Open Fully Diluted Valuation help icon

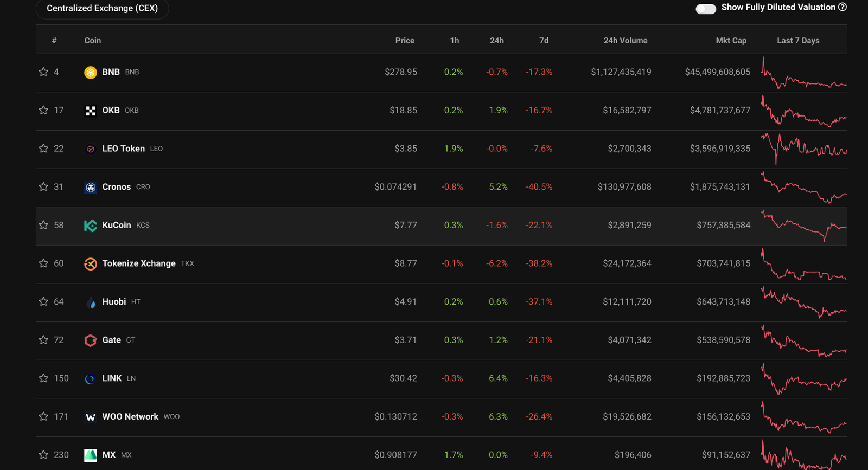(843, 7)
